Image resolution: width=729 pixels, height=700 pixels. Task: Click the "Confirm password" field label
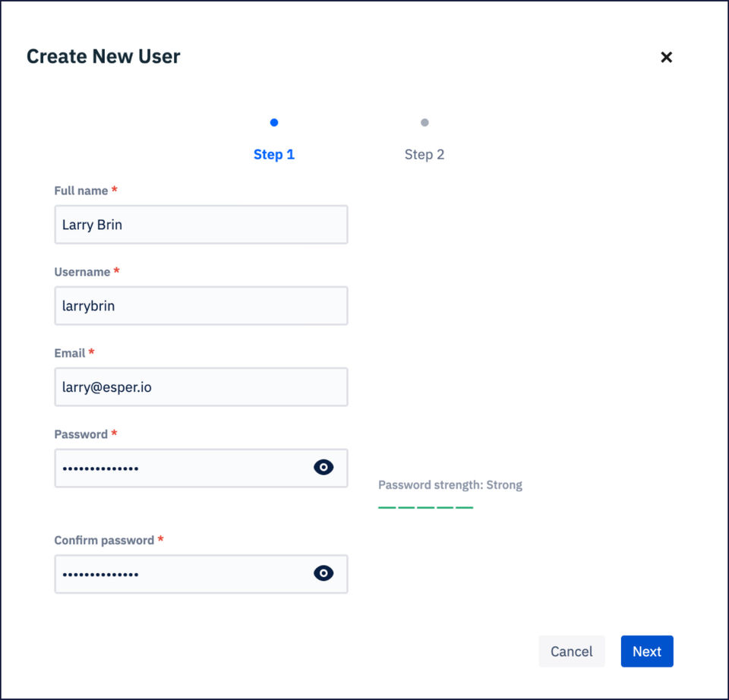[104, 541]
